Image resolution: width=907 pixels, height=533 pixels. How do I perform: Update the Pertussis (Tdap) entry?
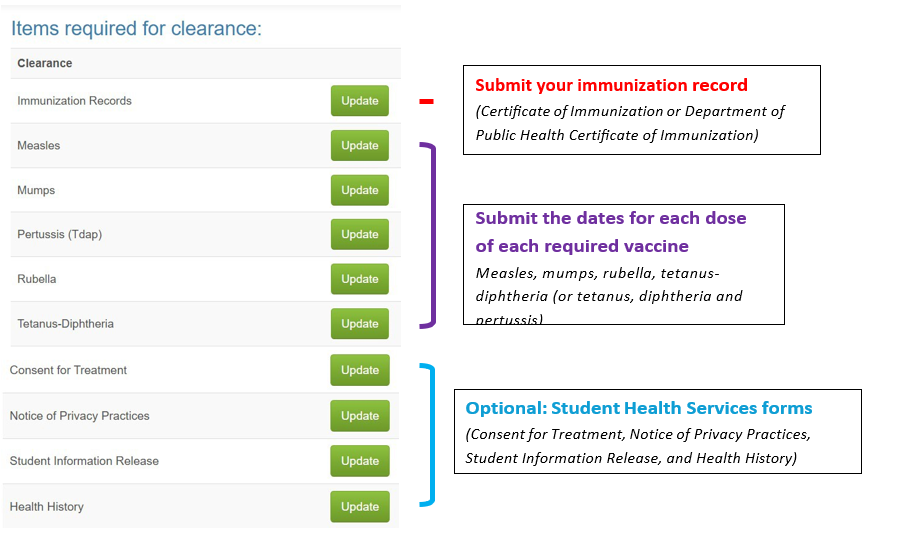[359, 235]
